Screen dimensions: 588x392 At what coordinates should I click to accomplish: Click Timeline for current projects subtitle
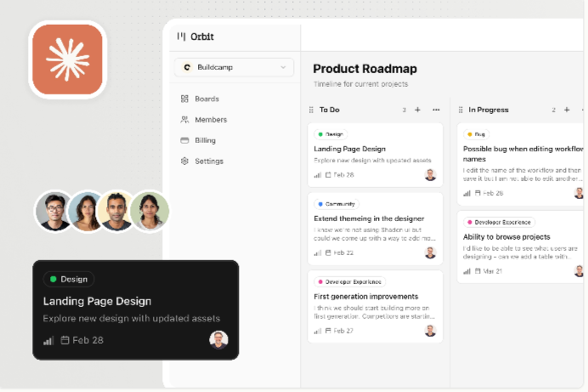click(x=361, y=84)
